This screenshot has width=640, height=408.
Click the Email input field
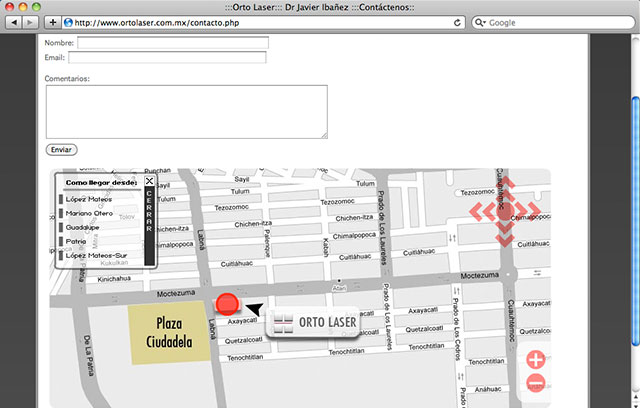[167, 57]
